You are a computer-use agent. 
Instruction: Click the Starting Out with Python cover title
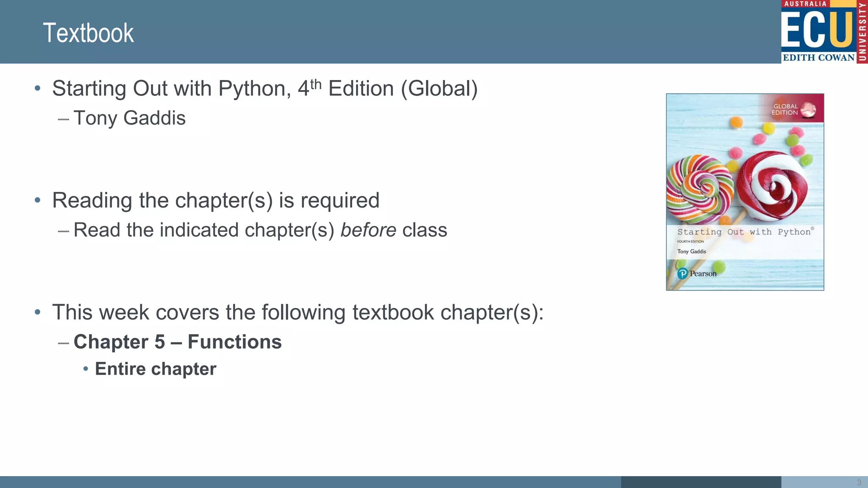click(744, 232)
